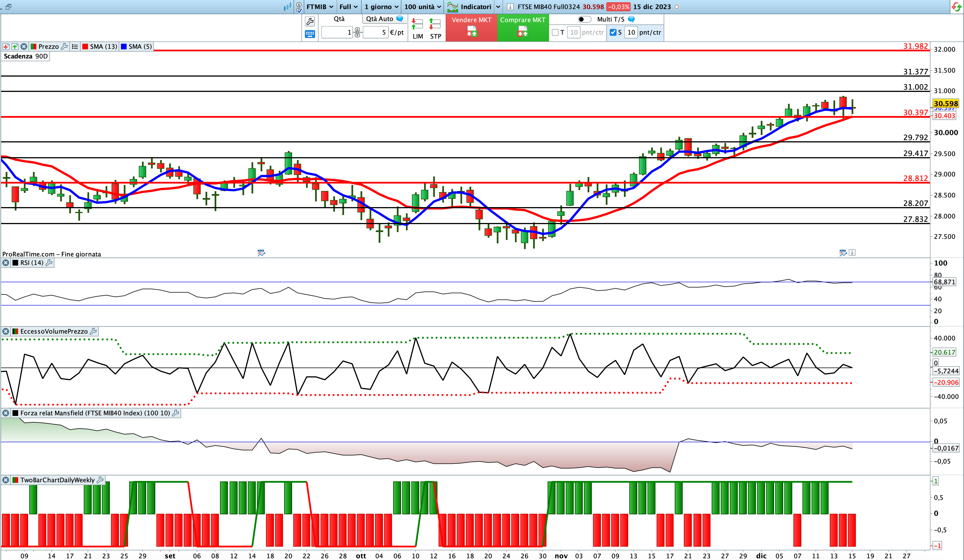This screenshot has height=560, width=964.
Task: Click the green up-arrow buy icon in price header
Action: (14, 47)
